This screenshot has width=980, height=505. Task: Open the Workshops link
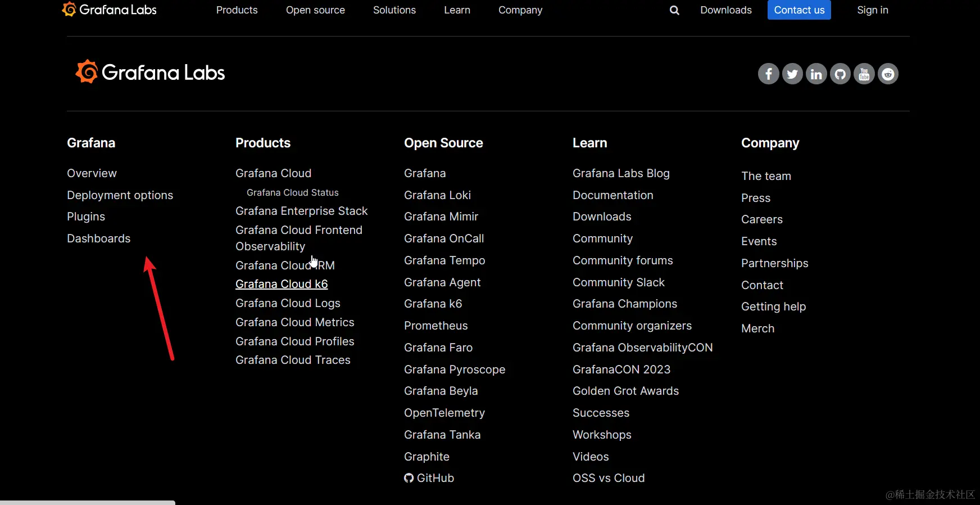pos(602,435)
